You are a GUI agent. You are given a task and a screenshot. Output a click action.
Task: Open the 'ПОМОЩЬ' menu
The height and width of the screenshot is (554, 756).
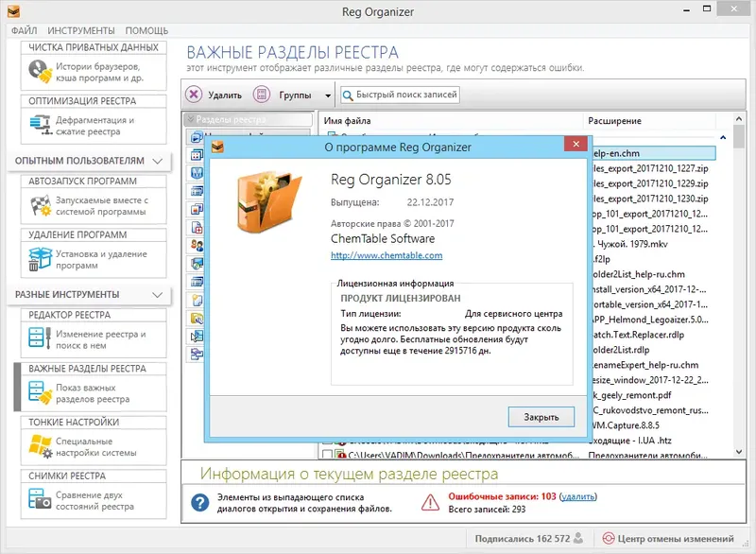(146, 30)
